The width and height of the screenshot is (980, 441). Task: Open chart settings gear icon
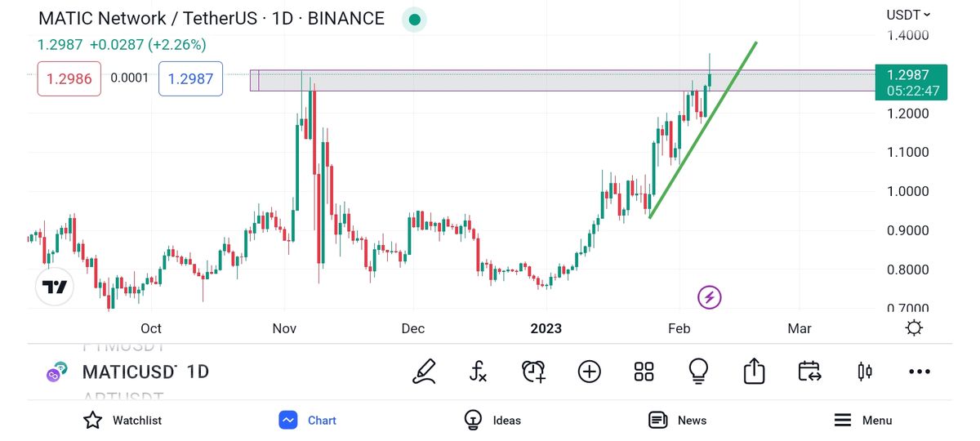coord(914,328)
